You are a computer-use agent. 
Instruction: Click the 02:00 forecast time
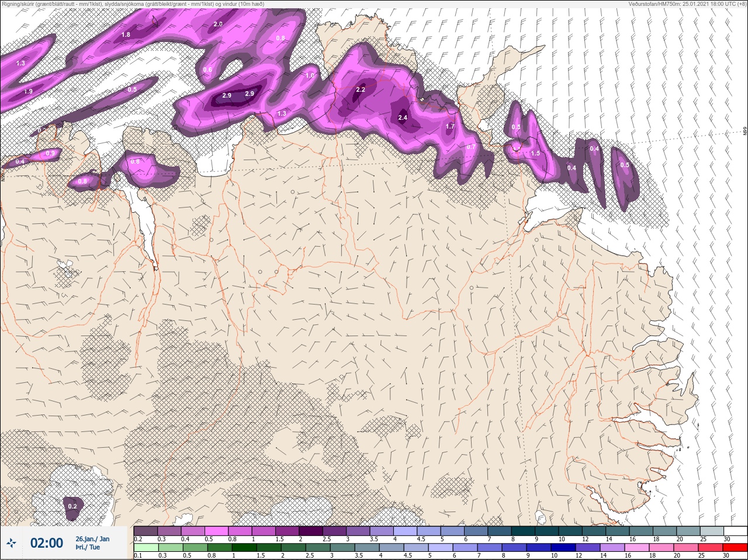pyautogui.click(x=47, y=543)
